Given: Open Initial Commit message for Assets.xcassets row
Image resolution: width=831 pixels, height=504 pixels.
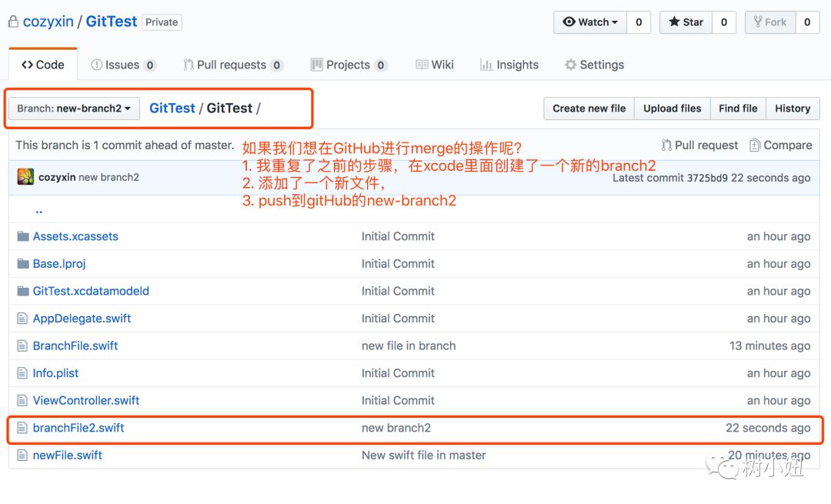Looking at the screenshot, I should tap(398, 236).
